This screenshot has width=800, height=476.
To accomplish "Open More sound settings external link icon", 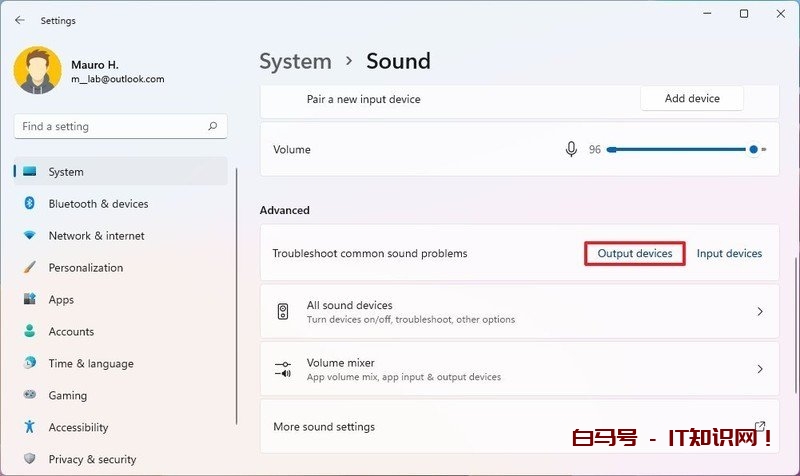I will [x=759, y=426].
